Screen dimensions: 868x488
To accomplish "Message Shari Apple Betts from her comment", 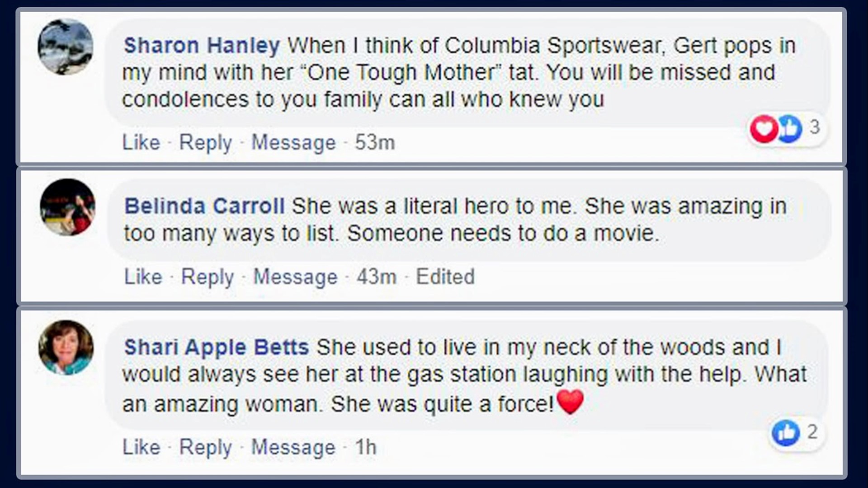I will (293, 447).
